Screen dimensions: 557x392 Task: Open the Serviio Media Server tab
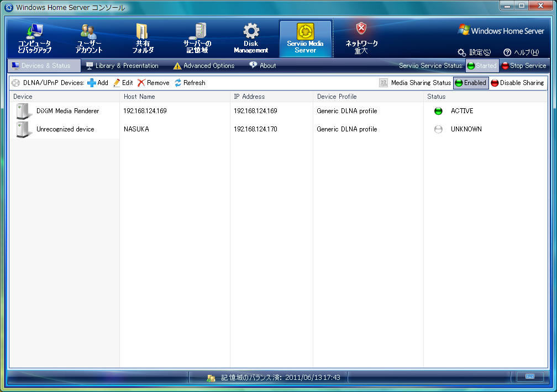(x=305, y=39)
